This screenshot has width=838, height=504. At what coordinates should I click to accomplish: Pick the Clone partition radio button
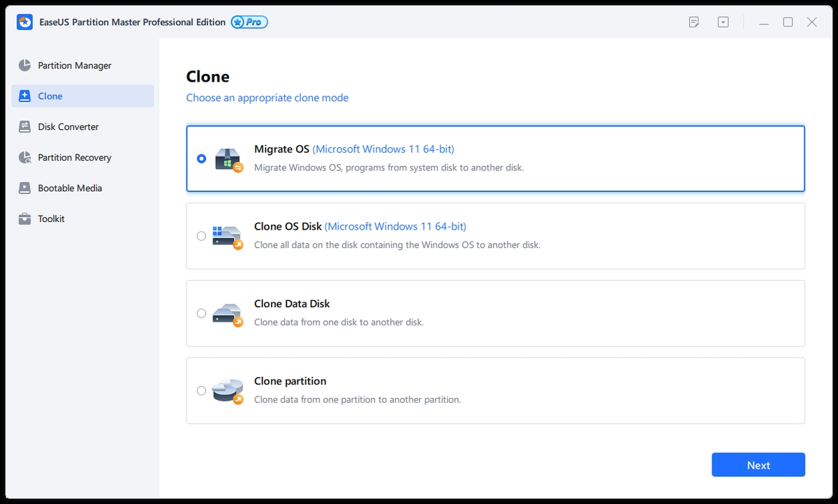(x=202, y=391)
